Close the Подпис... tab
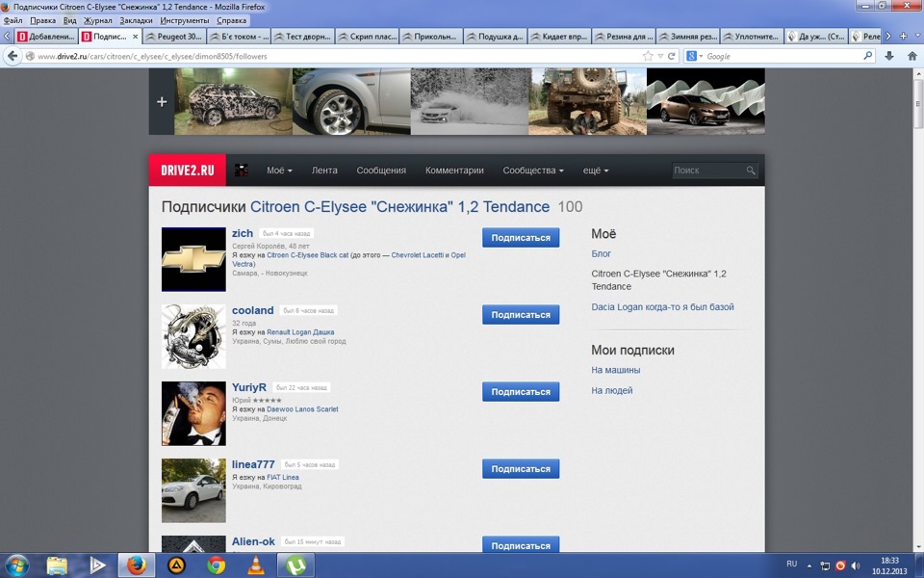The image size is (924, 578). [x=135, y=37]
